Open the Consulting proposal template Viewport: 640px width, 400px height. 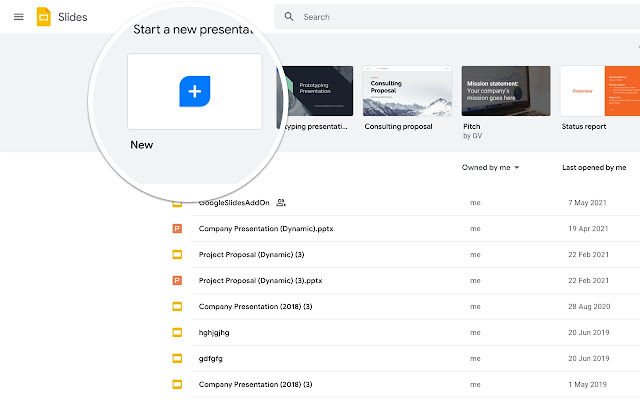click(406, 92)
